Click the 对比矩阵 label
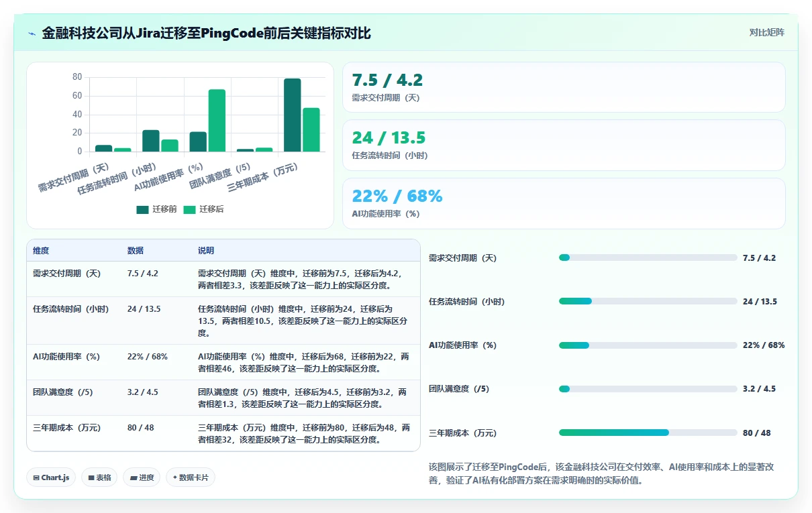Screen dimensions: 812x513 766,32
